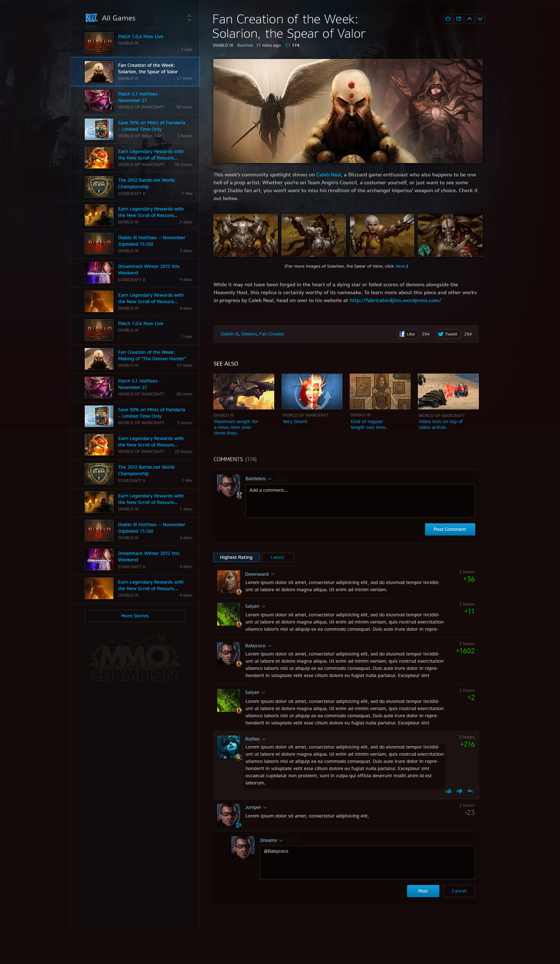Click the home icon beside the article title
The image size is (560, 964).
pos(448,19)
